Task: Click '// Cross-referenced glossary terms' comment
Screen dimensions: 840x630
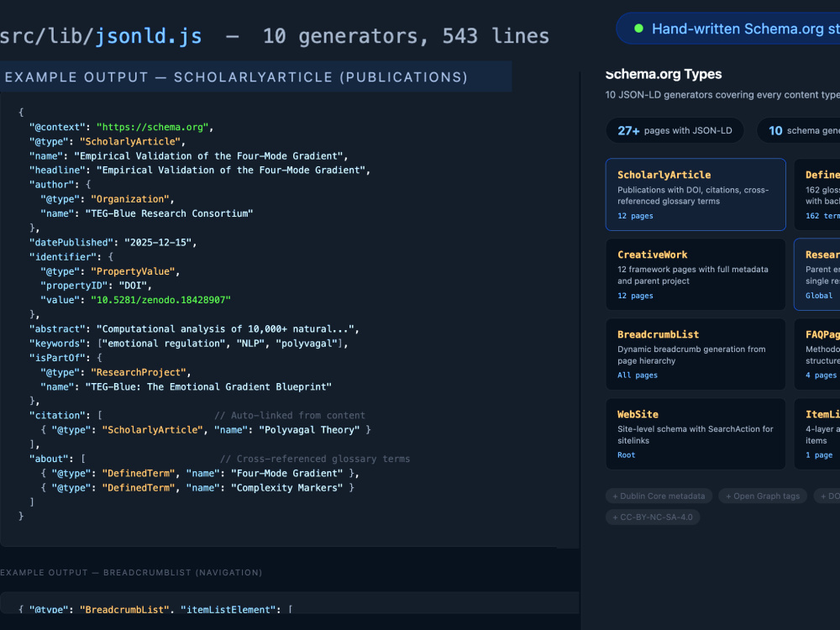Action: click(x=315, y=459)
